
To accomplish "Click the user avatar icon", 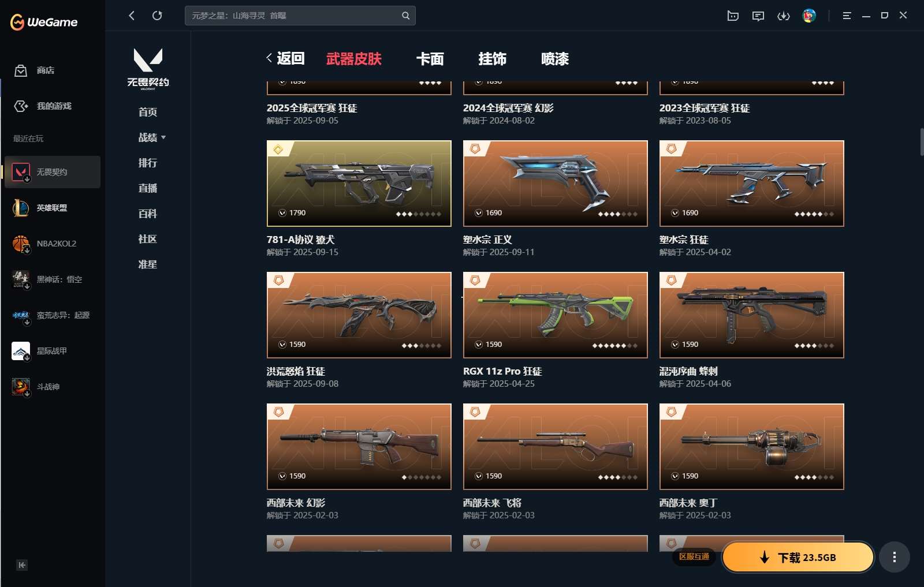I will click(809, 16).
